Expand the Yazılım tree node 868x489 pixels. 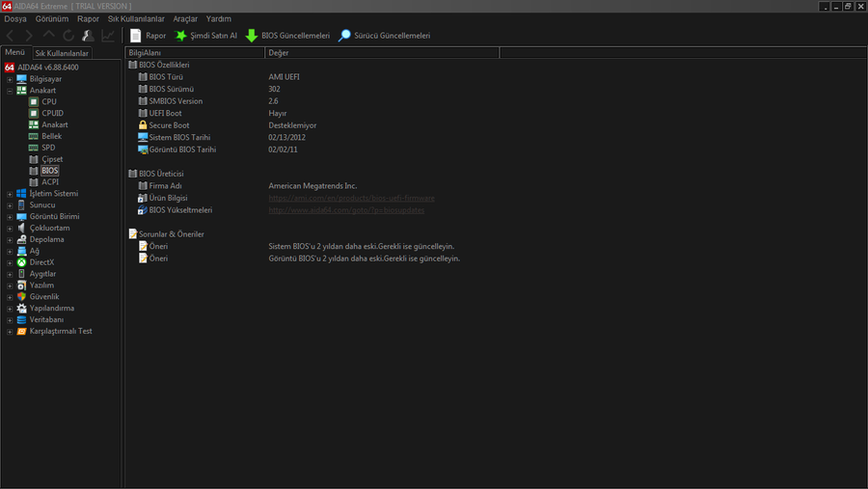pos(10,285)
